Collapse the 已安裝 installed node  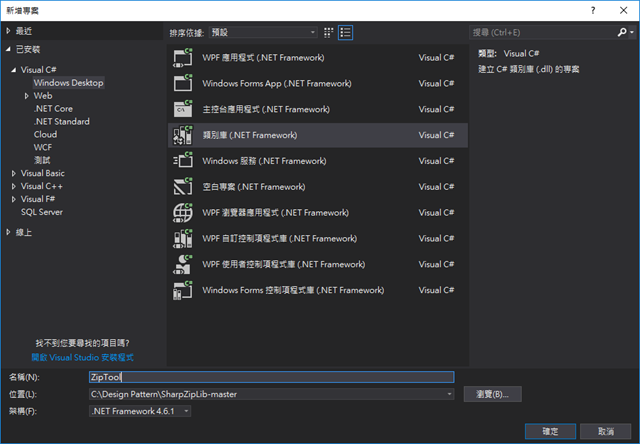click(9, 49)
